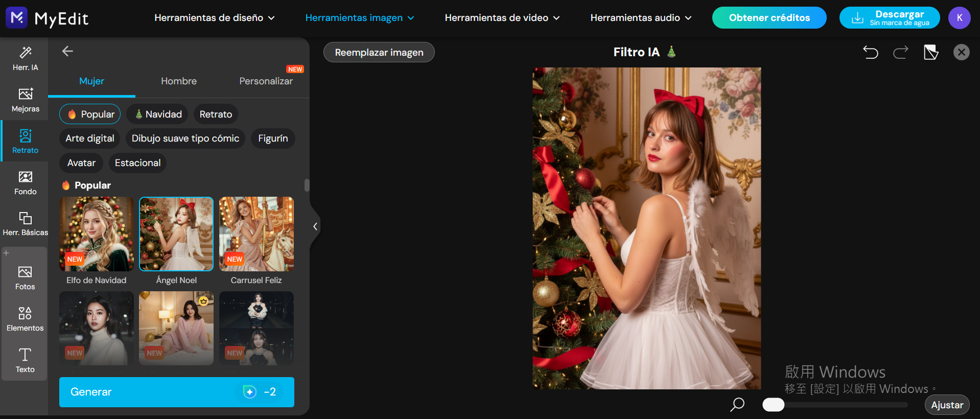Choose the Elfo de Navidad style

point(96,234)
